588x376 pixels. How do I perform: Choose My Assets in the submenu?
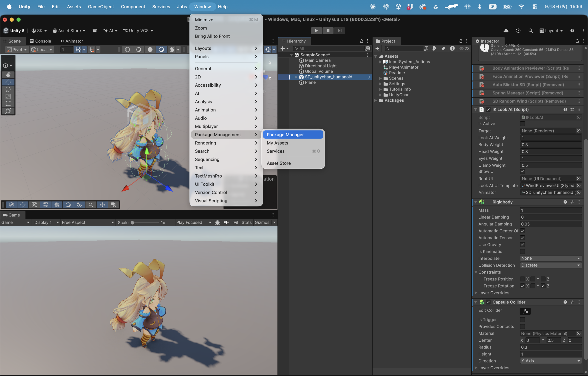point(293,143)
